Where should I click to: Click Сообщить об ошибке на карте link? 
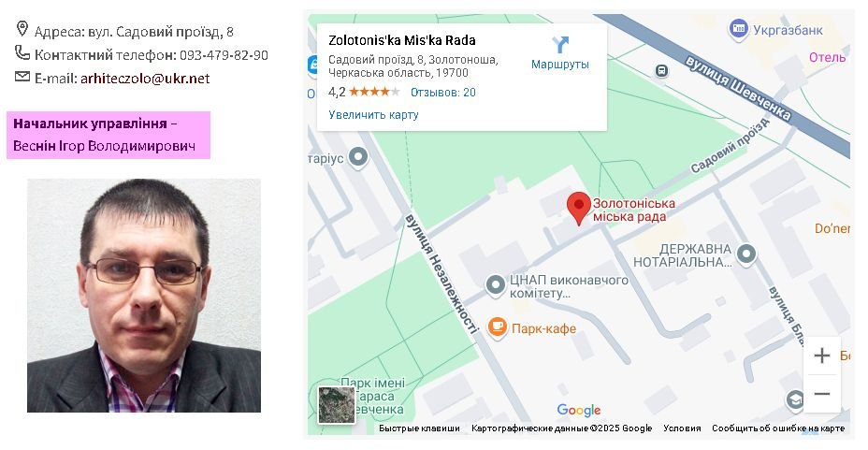[778, 428]
